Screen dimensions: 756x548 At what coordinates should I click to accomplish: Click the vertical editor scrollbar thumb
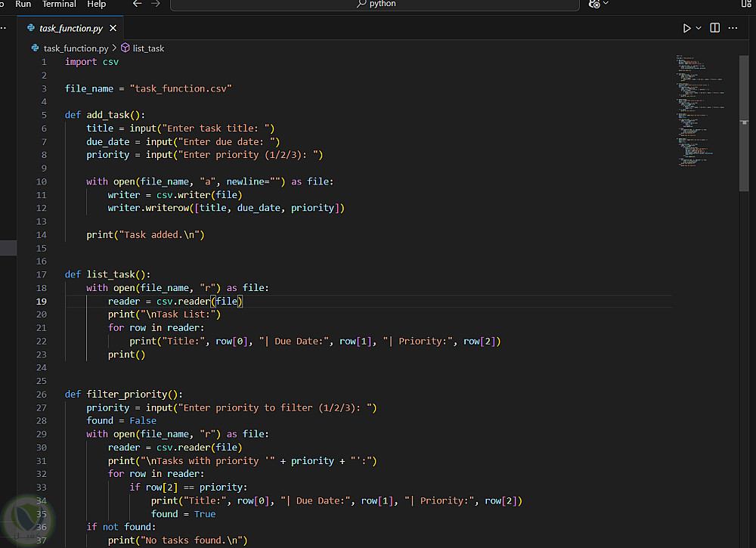(744, 123)
